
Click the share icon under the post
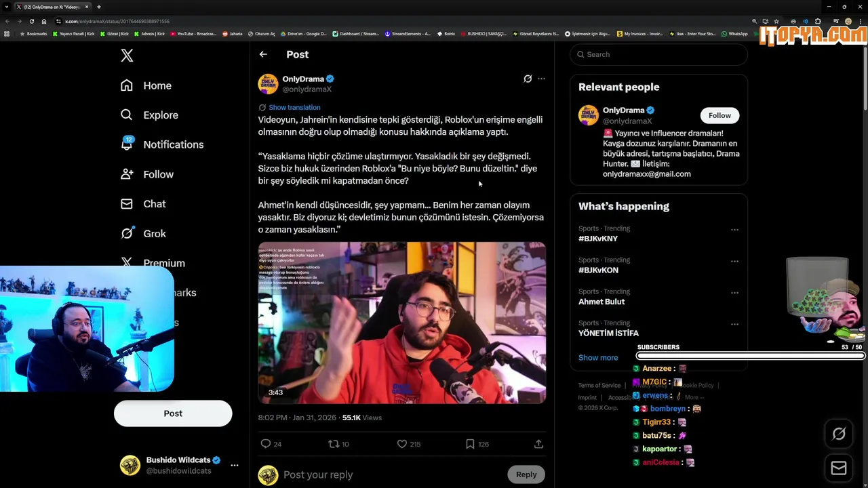(538, 444)
